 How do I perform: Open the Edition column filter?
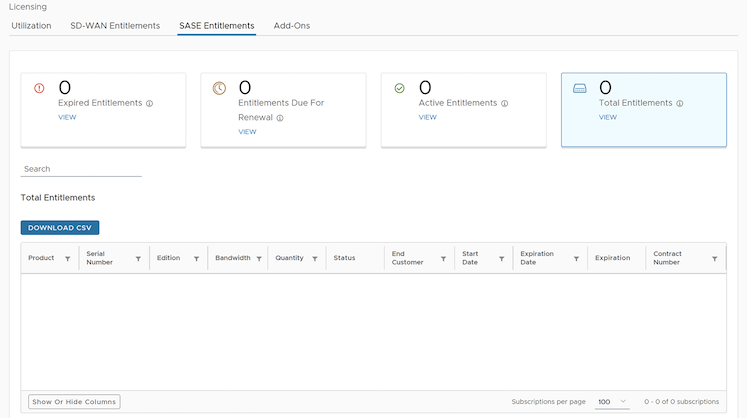tap(196, 258)
